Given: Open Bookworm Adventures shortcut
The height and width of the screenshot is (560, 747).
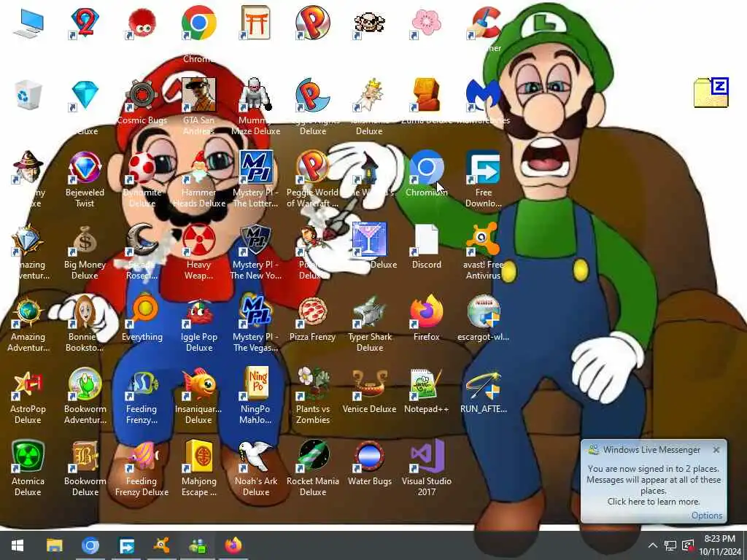Looking at the screenshot, I should (x=85, y=384).
